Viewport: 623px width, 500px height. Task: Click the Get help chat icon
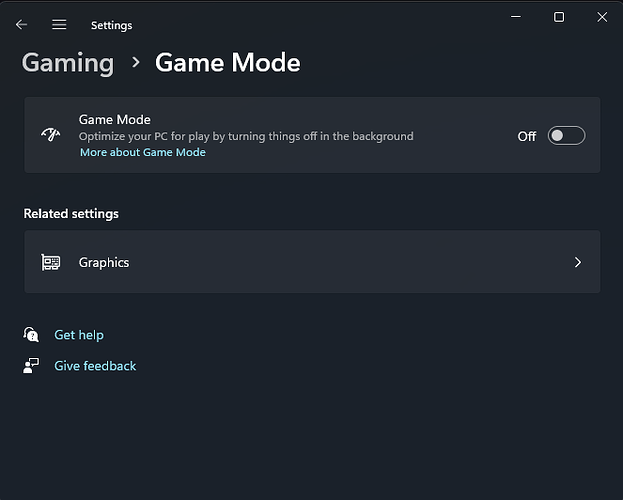(31, 335)
